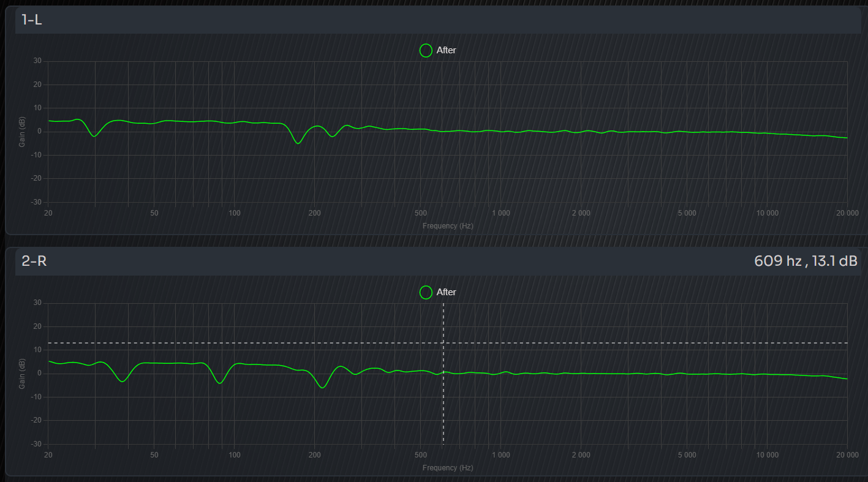Click the After legend text in 1-L panel
The width and height of the screenshot is (868, 482).
446,50
